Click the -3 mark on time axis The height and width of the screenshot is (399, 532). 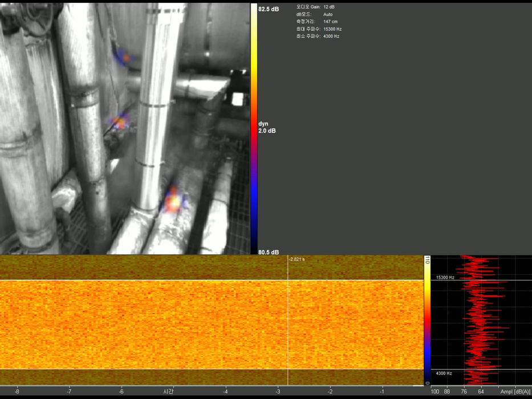(x=278, y=392)
